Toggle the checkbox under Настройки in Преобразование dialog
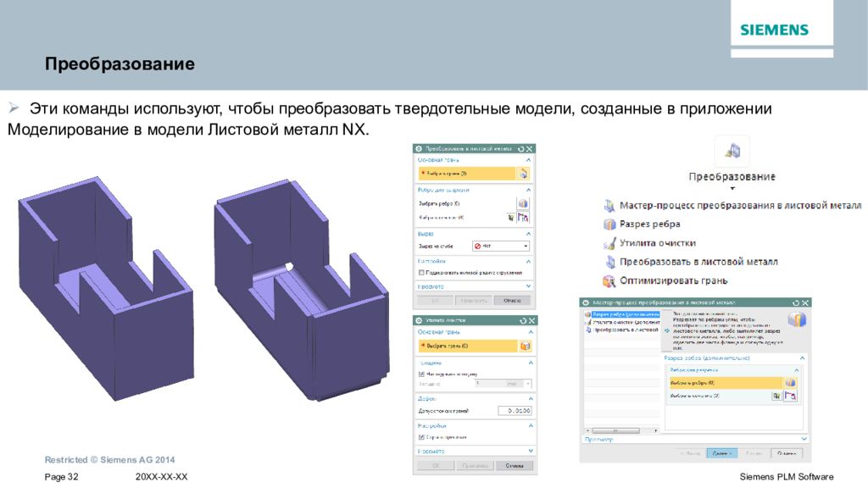 [x=421, y=273]
